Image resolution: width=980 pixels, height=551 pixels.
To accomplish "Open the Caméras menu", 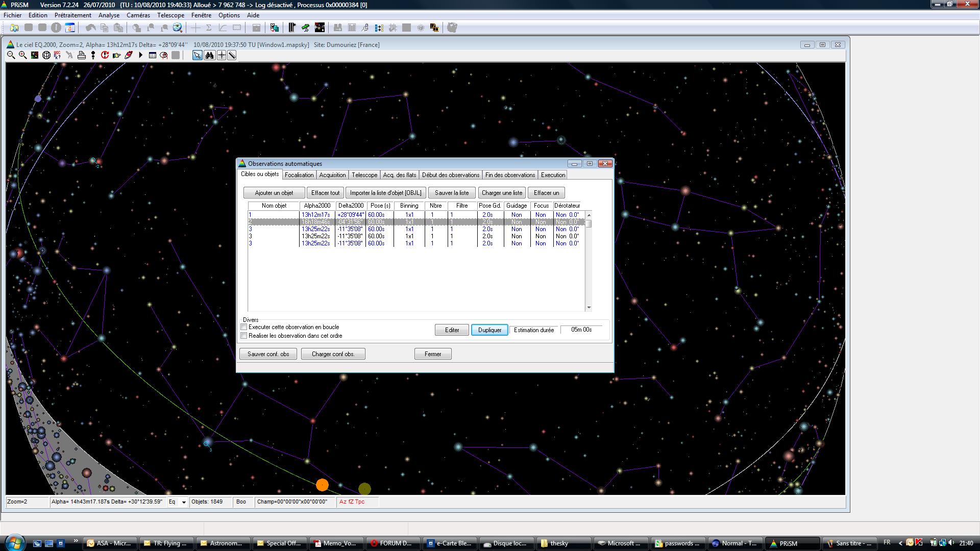I will pos(138,15).
